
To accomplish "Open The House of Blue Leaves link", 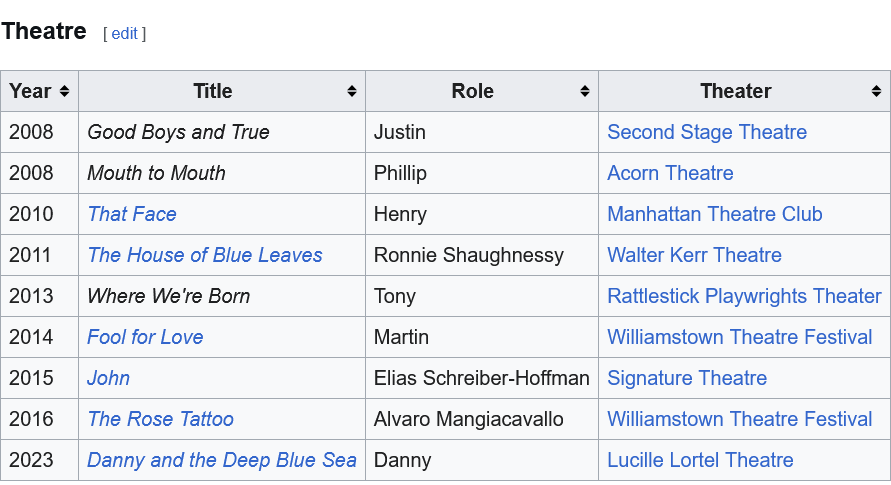I will pos(205,255).
